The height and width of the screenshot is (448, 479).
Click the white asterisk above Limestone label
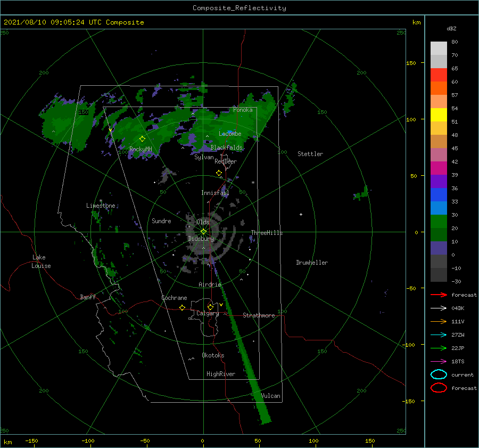[x=101, y=201]
